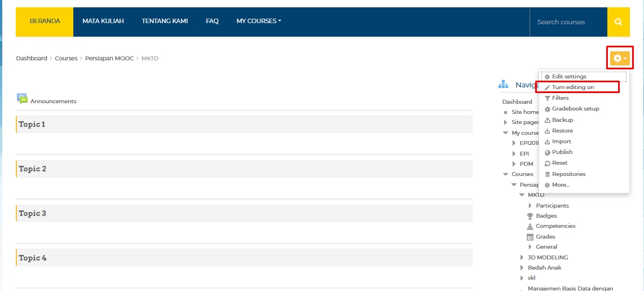Click the Navigation block sitemap icon

coord(503,85)
